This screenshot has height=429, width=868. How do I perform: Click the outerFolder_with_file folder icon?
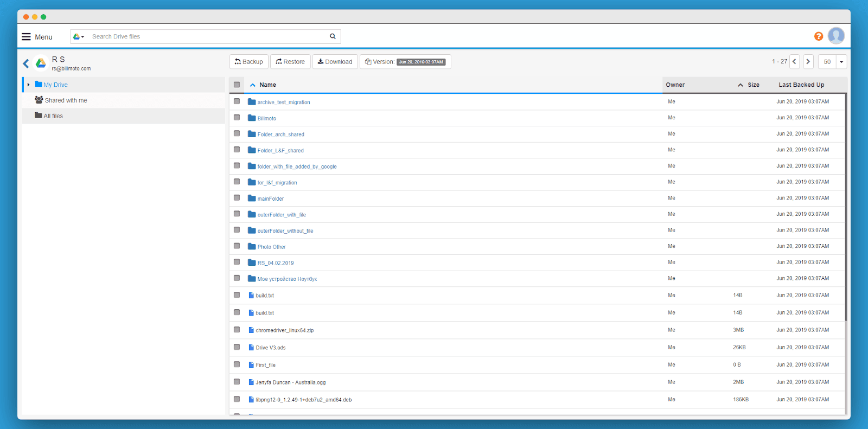(252, 214)
